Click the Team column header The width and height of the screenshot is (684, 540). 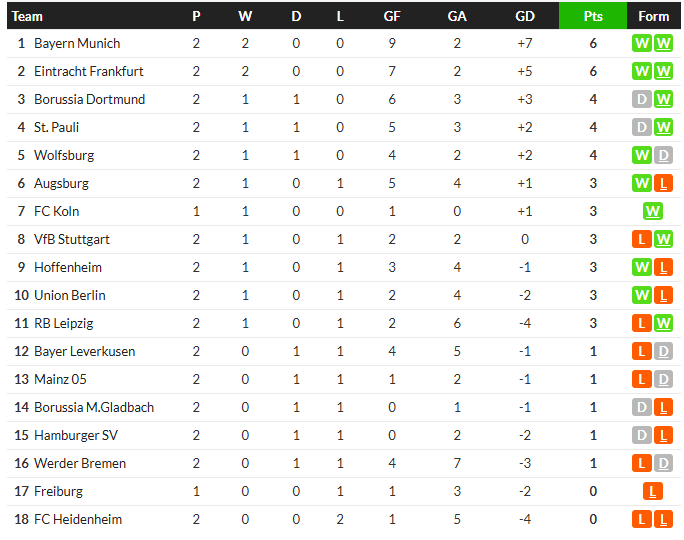27,16
